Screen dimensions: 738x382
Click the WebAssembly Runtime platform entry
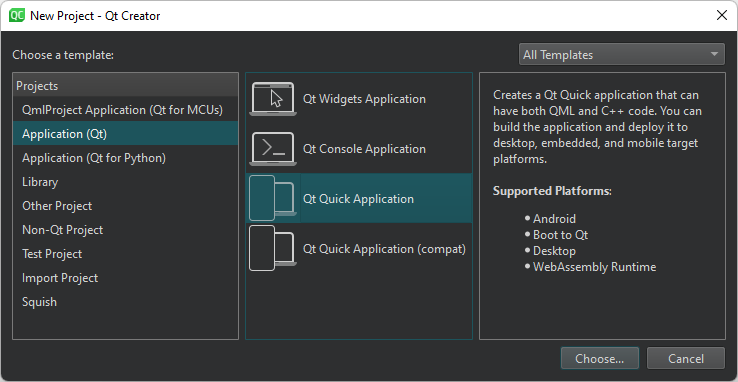(x=594, y=267)
